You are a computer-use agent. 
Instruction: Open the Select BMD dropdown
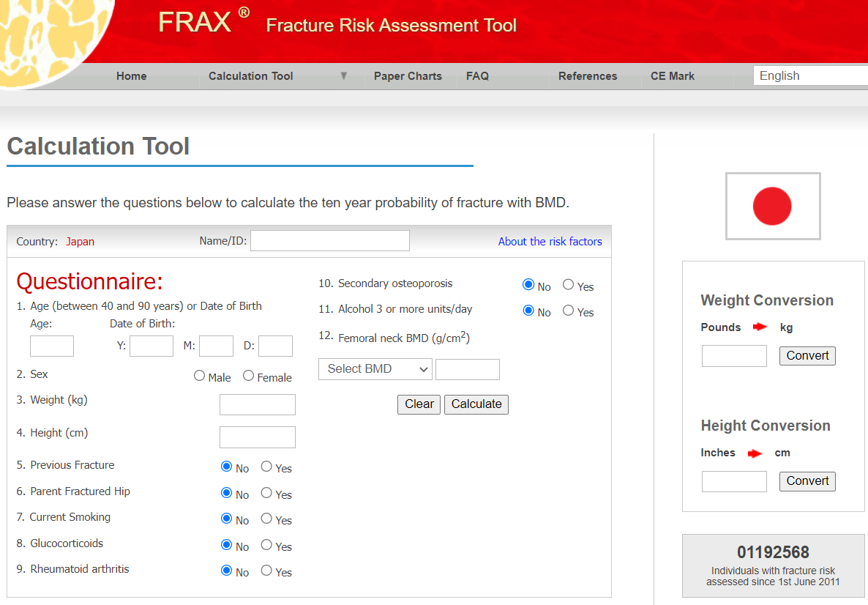coord(375,368)
